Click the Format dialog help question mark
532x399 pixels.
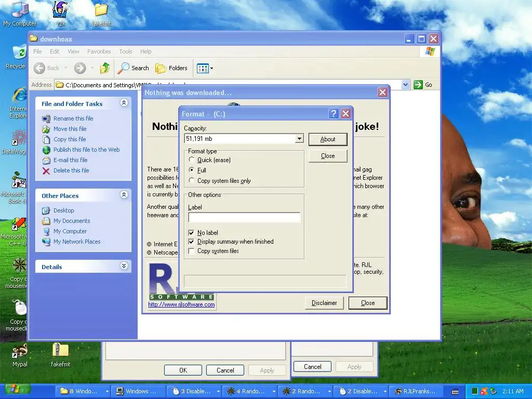334,113
